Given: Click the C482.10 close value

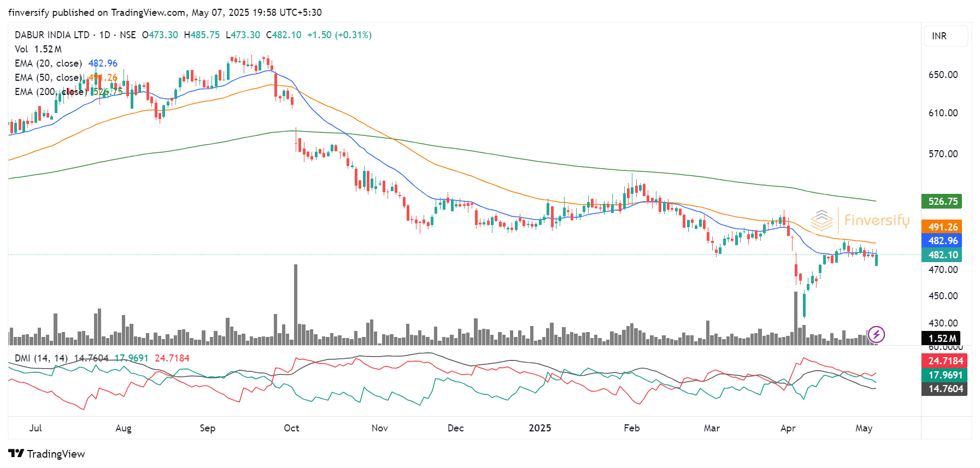Looking at the screenshot, I should pos(284,35).
